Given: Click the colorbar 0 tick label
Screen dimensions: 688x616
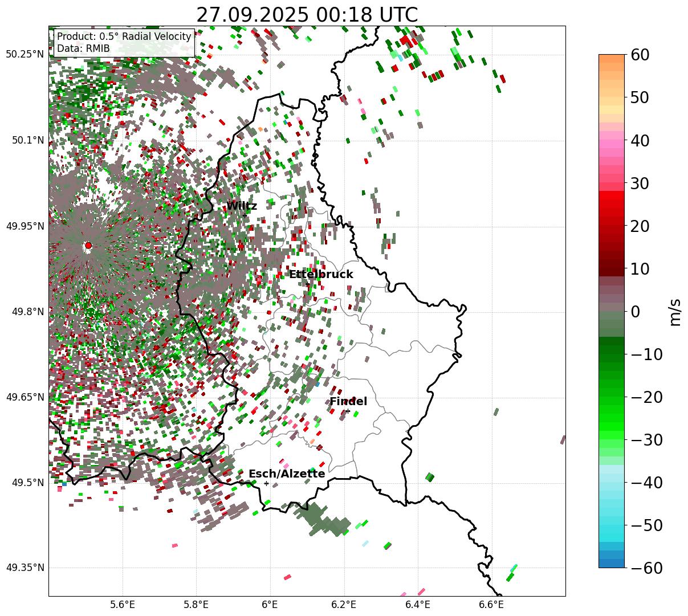Looking at the screenshot, I should (634, 311).
